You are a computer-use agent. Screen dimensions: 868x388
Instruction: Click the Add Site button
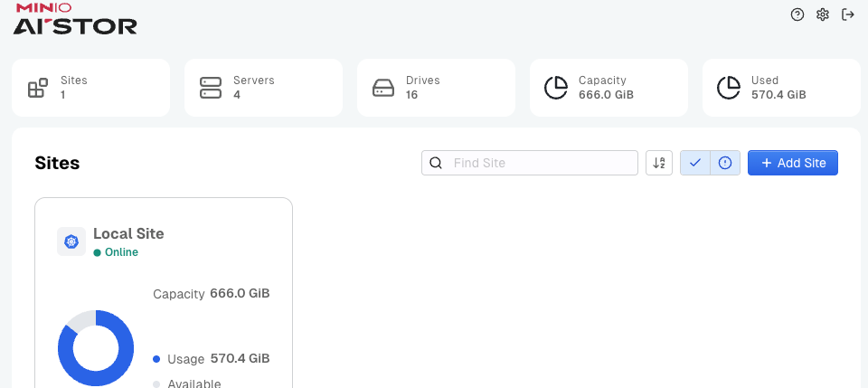pos(793,163)
